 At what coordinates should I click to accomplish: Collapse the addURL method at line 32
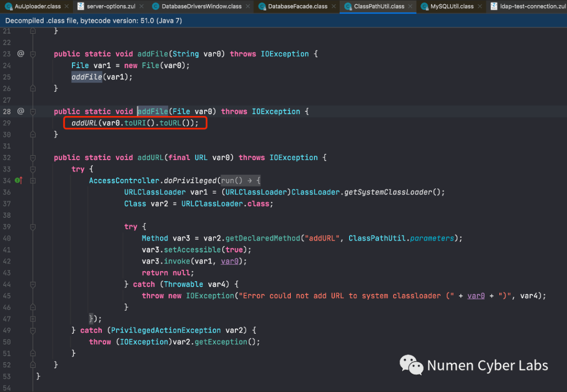[x=33, y=157]
